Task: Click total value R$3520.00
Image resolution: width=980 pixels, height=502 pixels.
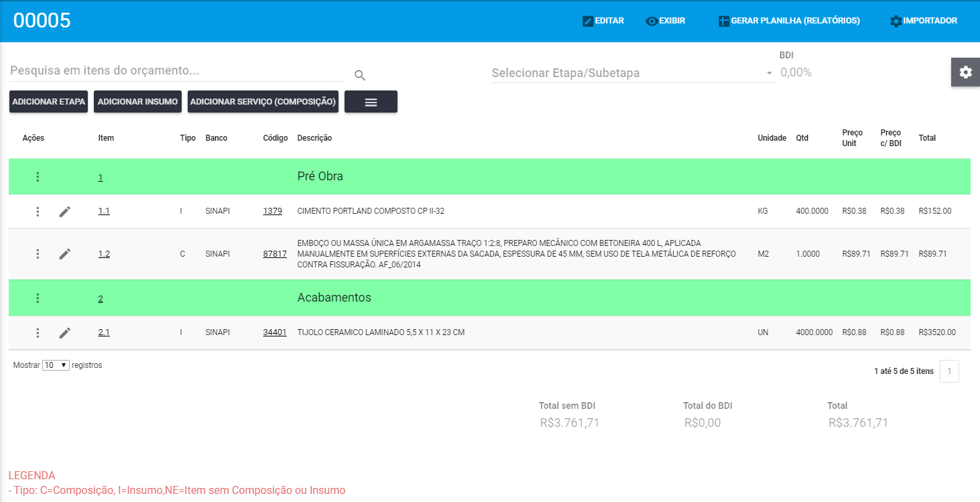Action: [937, 332]
